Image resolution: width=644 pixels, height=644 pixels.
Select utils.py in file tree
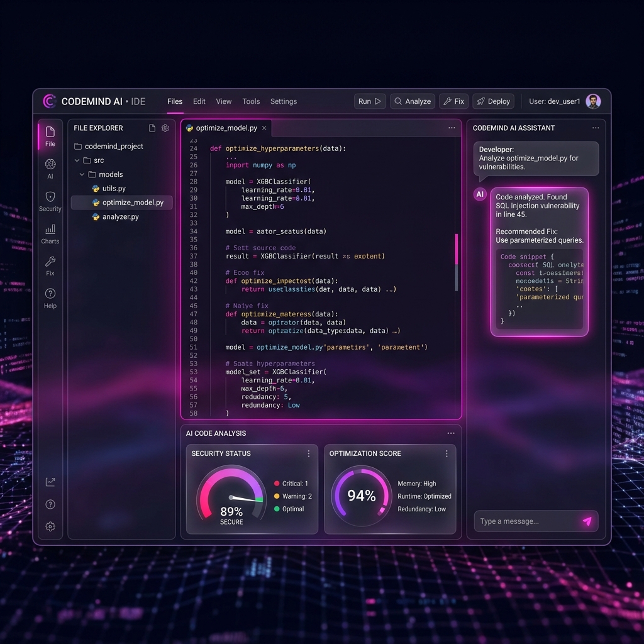pos(114,189)
